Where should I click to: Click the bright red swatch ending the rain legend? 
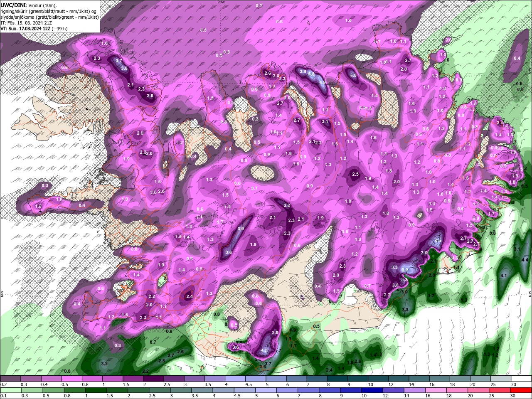click(x=521, y=390)
